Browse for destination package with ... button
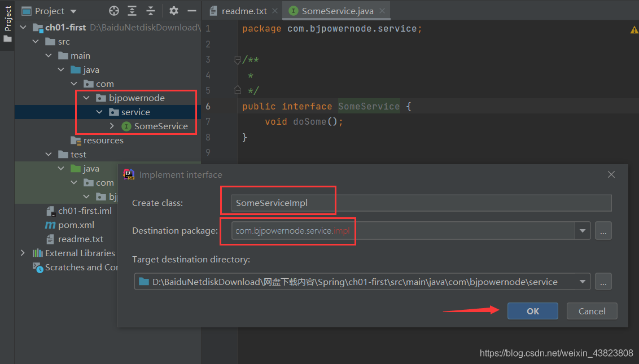 [603, 231]
